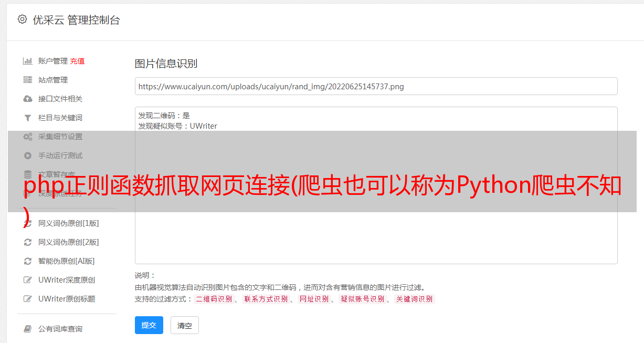Click the gears icon for 采集细节设置

coord(28,137)
